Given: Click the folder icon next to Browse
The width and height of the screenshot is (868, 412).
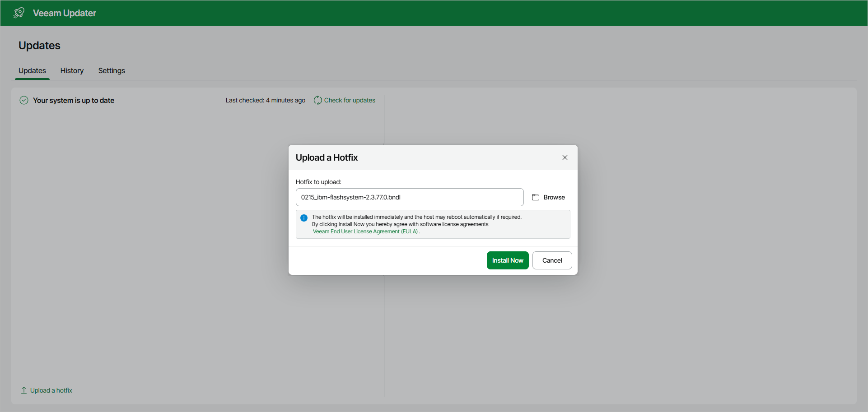Looking at the screenshot, I should tap(536, 197).
